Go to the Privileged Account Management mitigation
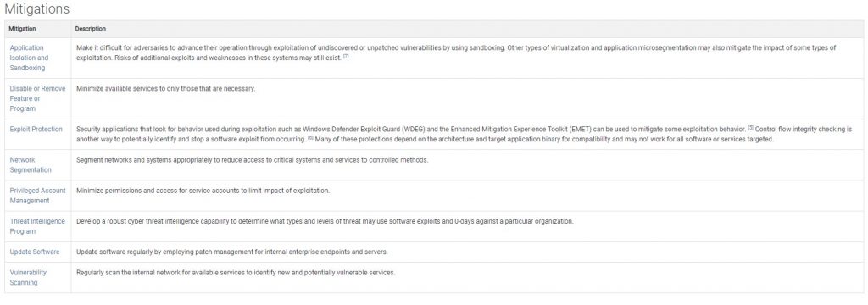Screen dimensions: 868x305 point(37,196)
